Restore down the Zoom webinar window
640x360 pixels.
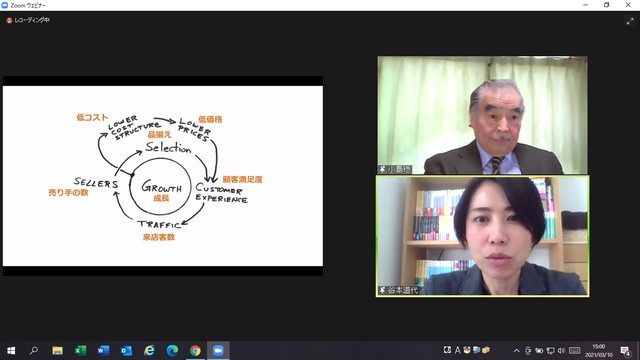coord(607,5)
